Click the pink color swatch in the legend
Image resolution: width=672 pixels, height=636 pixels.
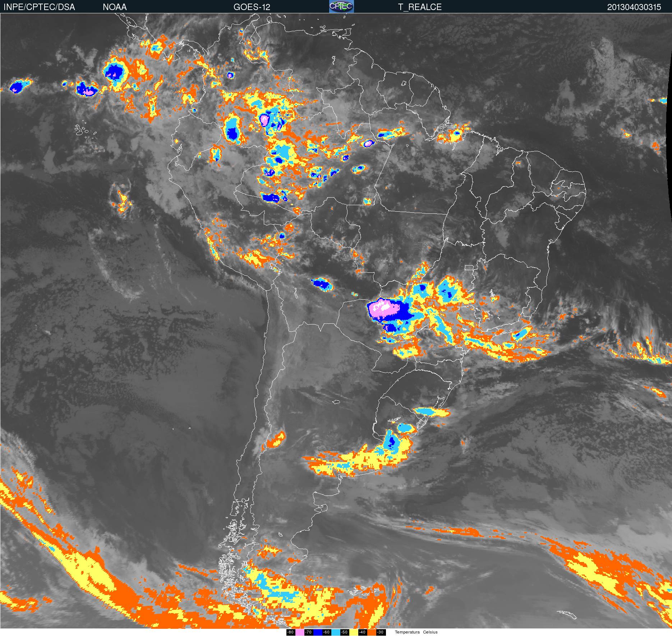(x=300, y=632)
